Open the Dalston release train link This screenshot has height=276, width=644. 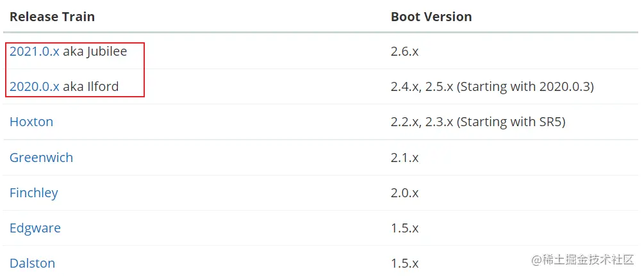[32, 263]
